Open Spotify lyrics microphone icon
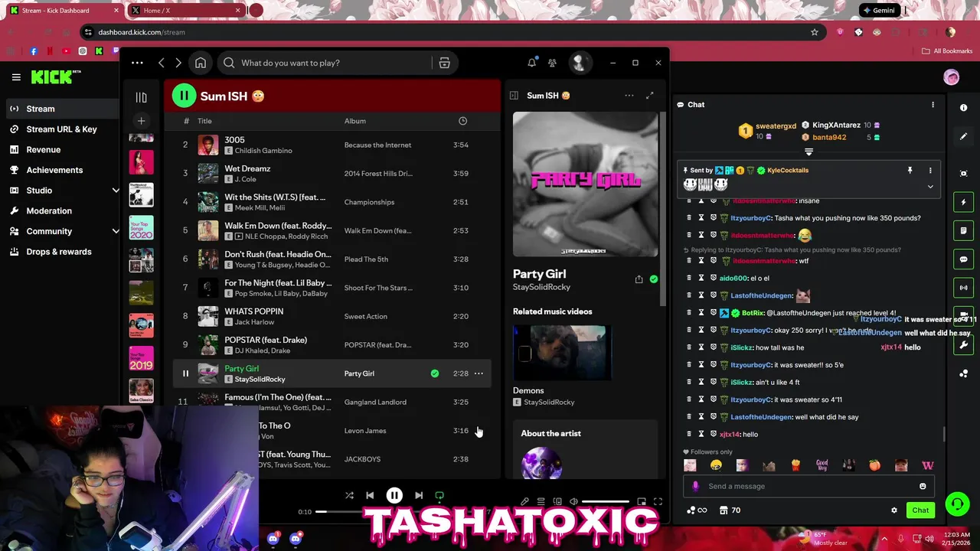980x551 pixels. pyautogui.click(x=524, y=501)
